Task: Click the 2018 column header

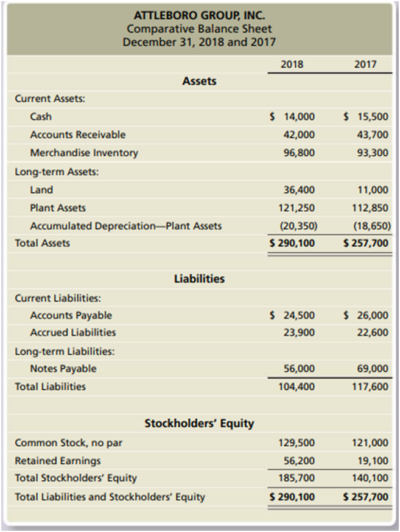Action: coord(293,64)
